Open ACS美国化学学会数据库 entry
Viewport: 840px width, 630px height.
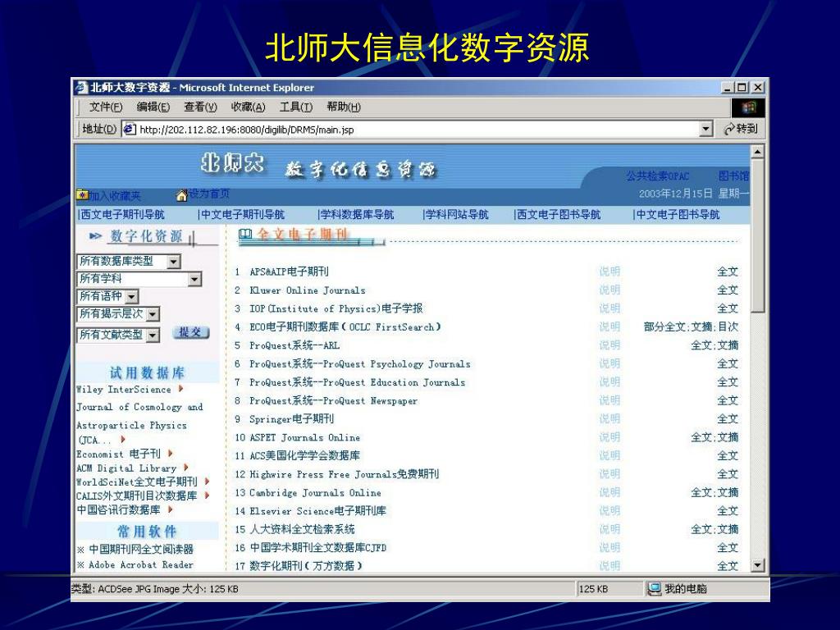tap(305, 456)
